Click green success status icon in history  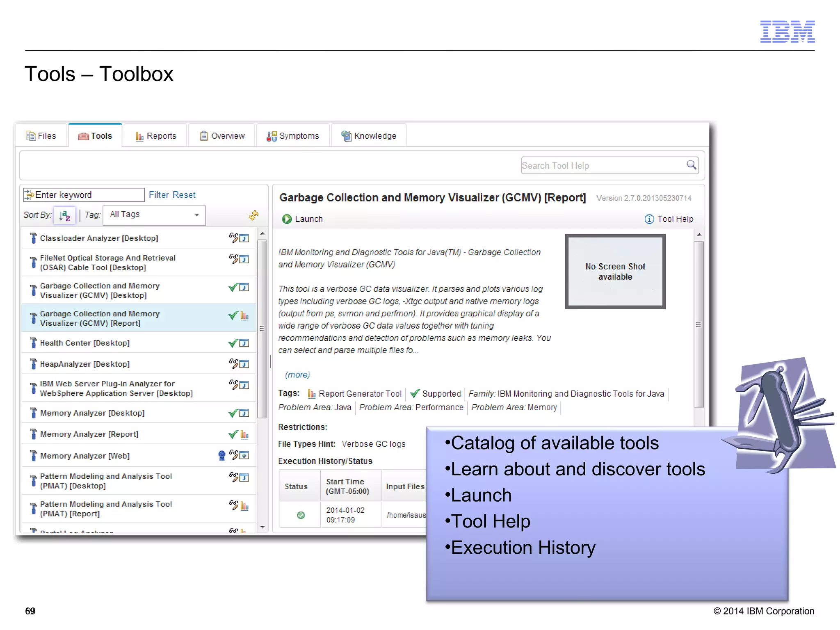pos(301,515)
